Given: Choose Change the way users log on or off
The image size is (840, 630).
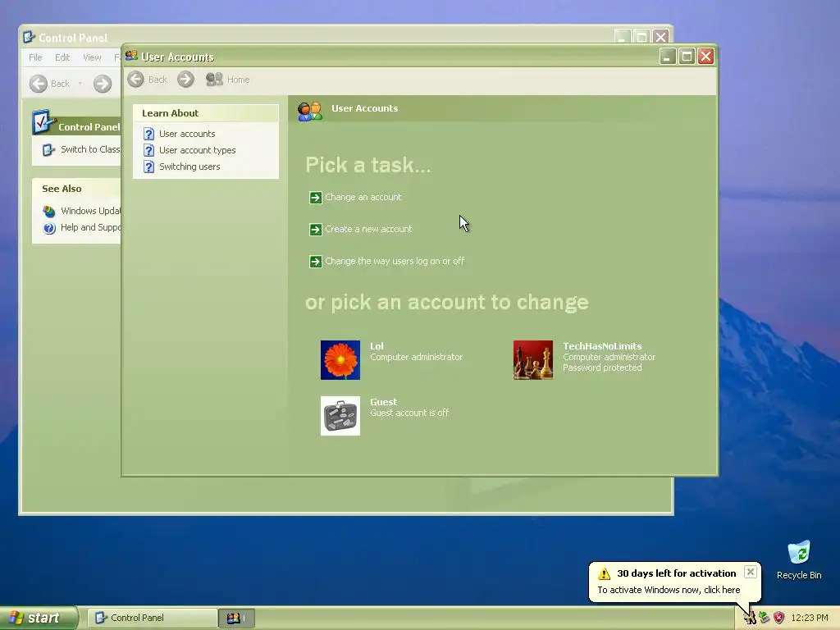Looking at the screenshot, I should [x=395, y=262].
